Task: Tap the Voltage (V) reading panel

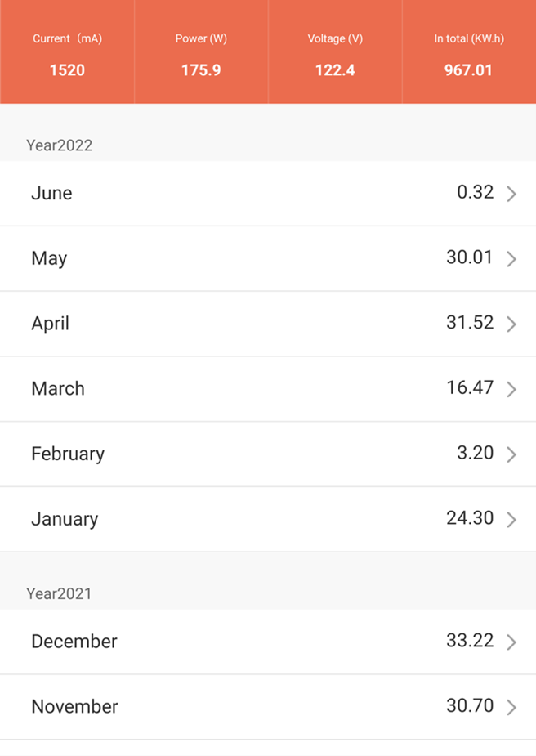Action: (335, 51)
